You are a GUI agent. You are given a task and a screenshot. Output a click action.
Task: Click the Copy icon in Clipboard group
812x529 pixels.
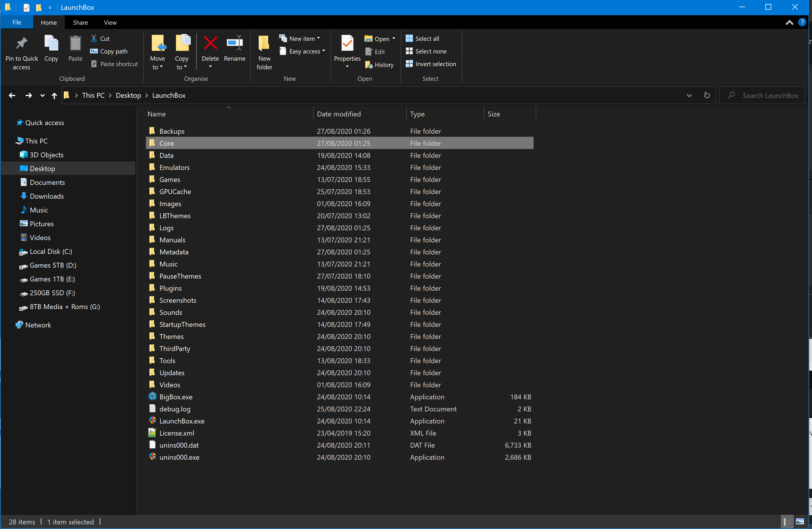coord(51,43)
